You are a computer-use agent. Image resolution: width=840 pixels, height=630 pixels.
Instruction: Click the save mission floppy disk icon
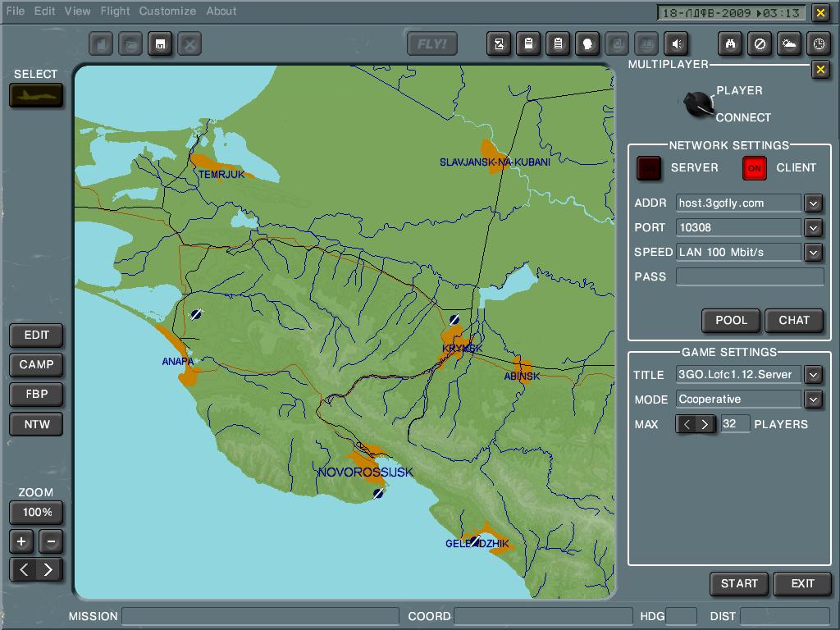160,43
